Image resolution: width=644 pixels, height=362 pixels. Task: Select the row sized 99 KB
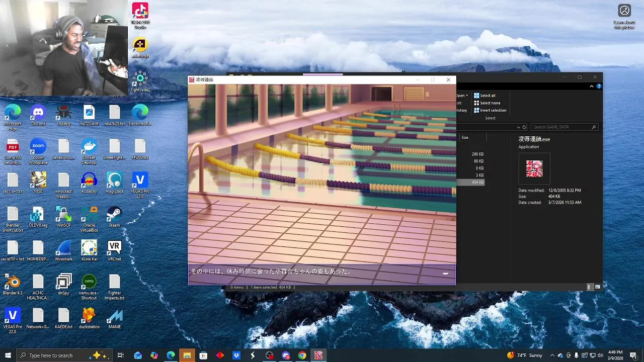pyautogui.click(x=471, y=161)
